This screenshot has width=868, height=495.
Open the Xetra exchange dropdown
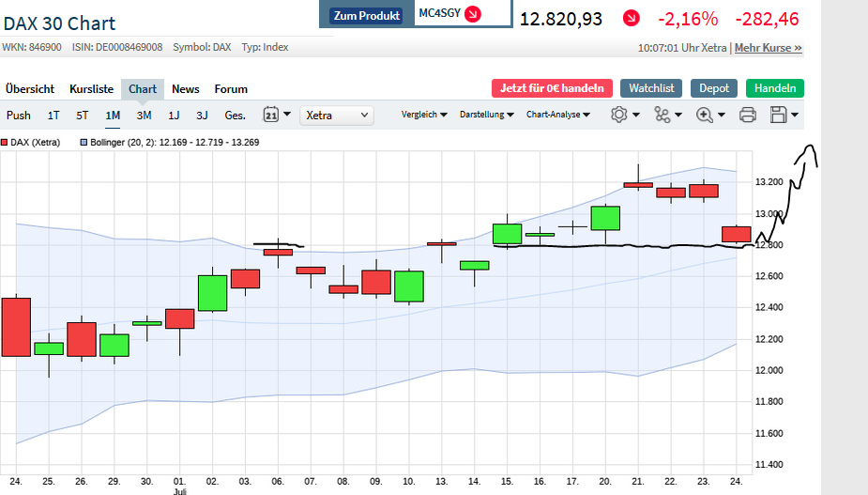(337, 116)
